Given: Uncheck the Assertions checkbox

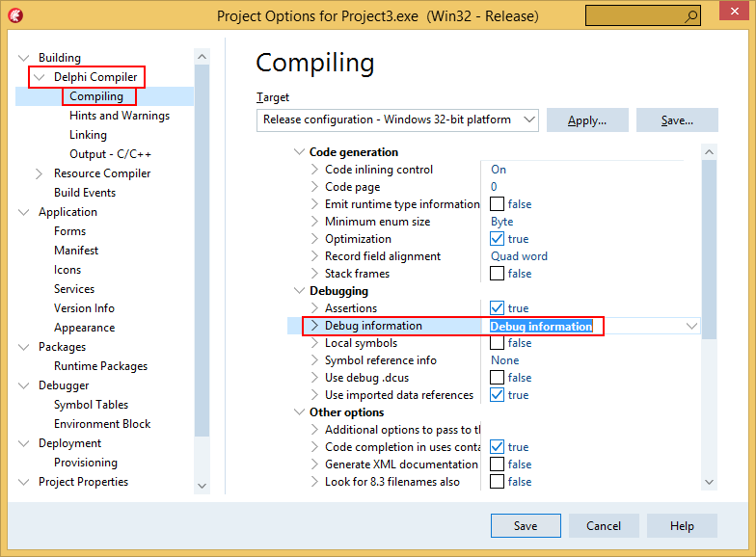Looking at the screenshot, I should [497, 308].
